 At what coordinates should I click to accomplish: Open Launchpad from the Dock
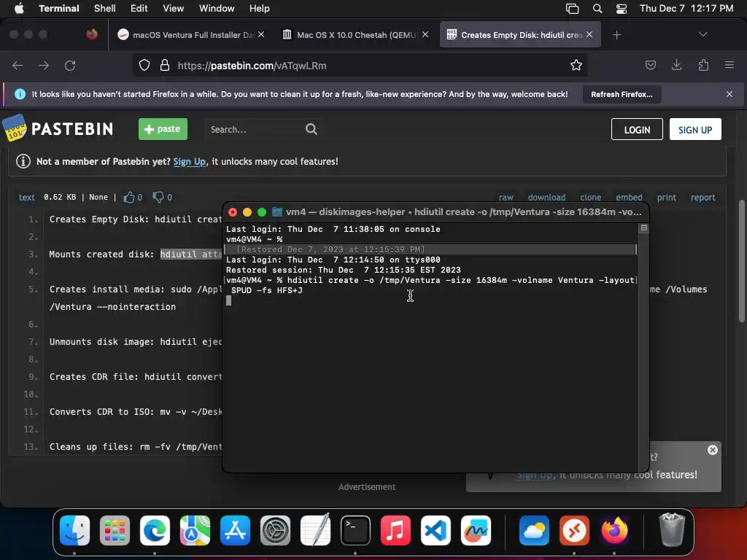tap(115, 531)
